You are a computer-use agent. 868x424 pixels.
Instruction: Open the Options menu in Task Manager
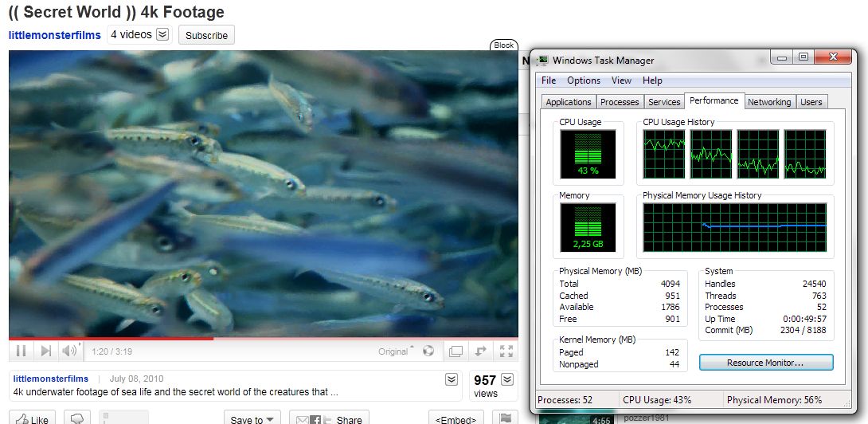(x=584, y=80)
